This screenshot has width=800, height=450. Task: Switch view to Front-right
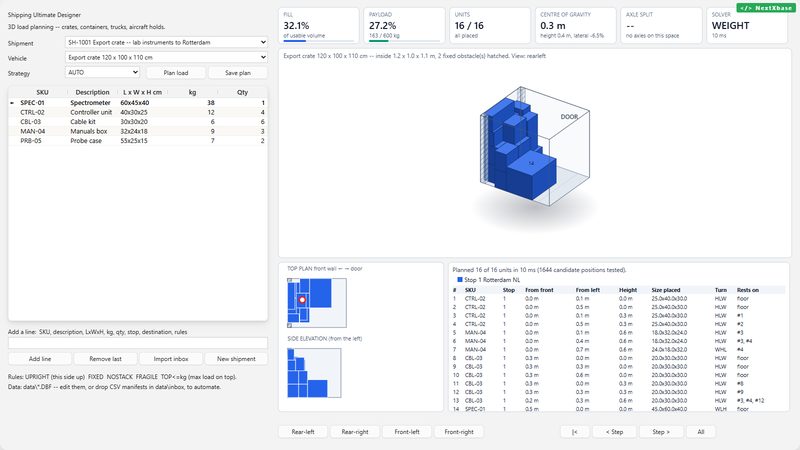(459, 432)
